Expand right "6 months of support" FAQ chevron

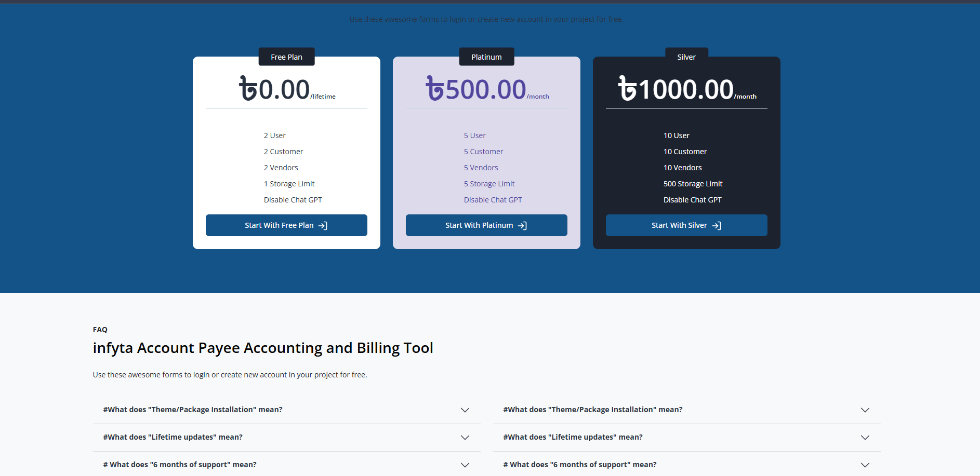pyautogui.click(x=865, y=465)
